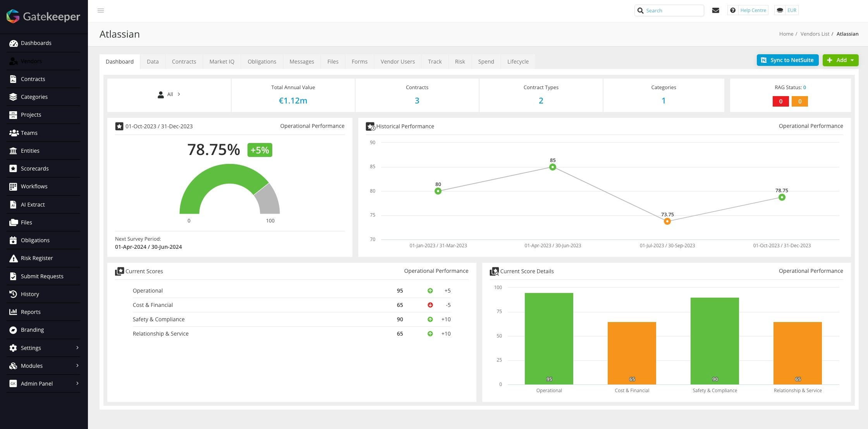Open the Messages tab
This screenshot has height=429, width=868.
coord(302,62)
